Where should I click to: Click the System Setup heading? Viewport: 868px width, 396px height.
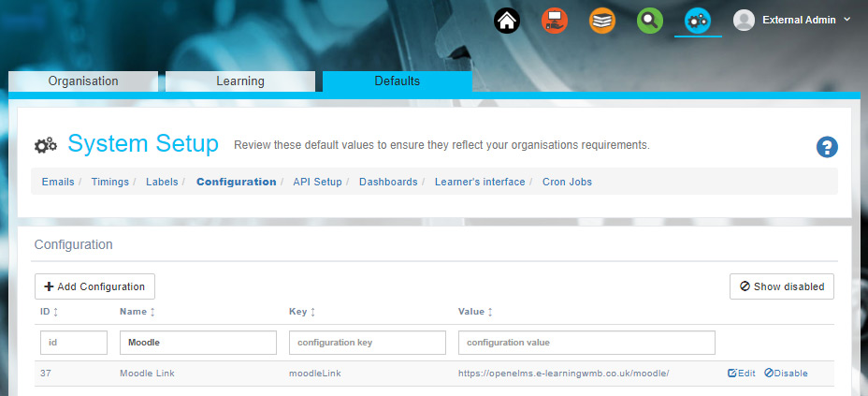click(x=143, y=144)
